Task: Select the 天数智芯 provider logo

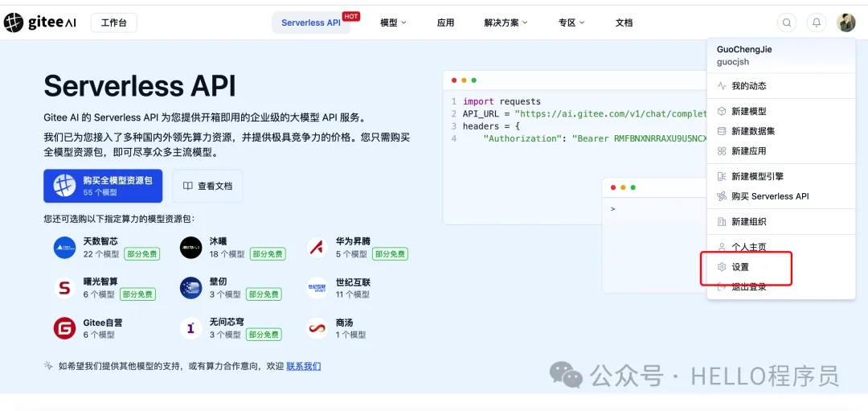Action: 64,248
